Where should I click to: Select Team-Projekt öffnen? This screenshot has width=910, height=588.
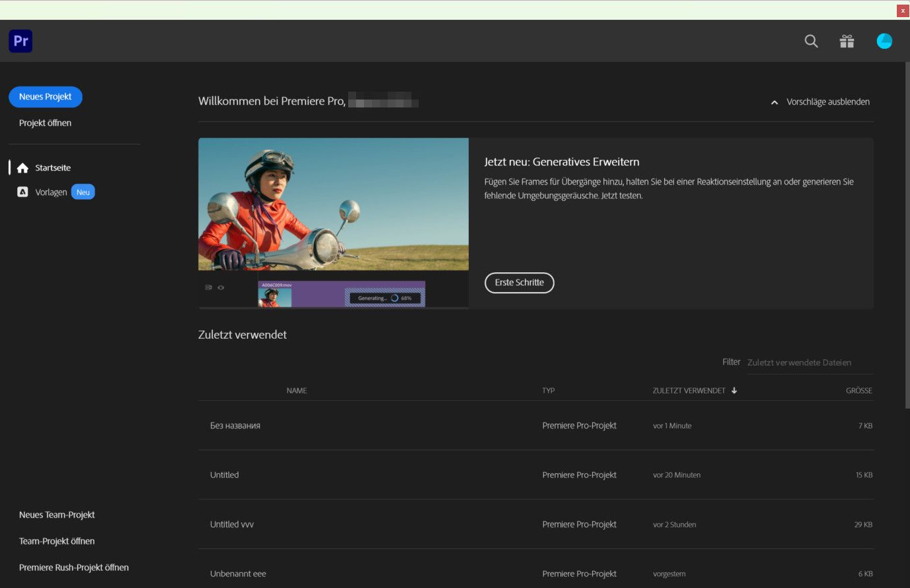click(x=57, y=541)
